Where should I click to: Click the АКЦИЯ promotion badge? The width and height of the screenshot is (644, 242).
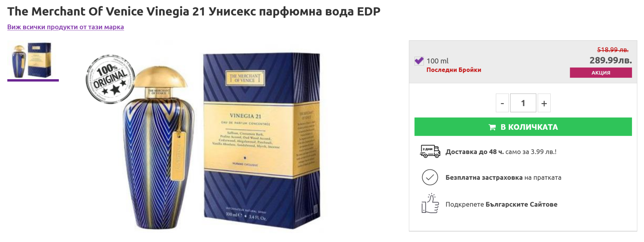coord(601,73)
